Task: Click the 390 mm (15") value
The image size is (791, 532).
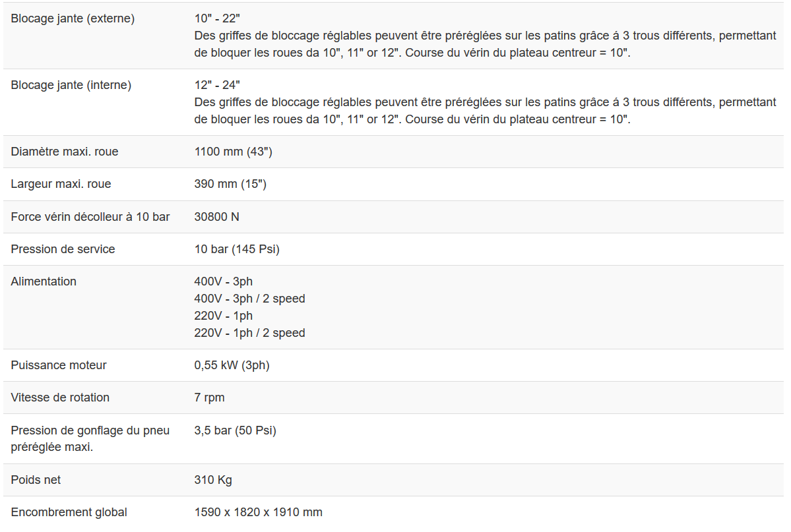Action: (x=230, y=184)
